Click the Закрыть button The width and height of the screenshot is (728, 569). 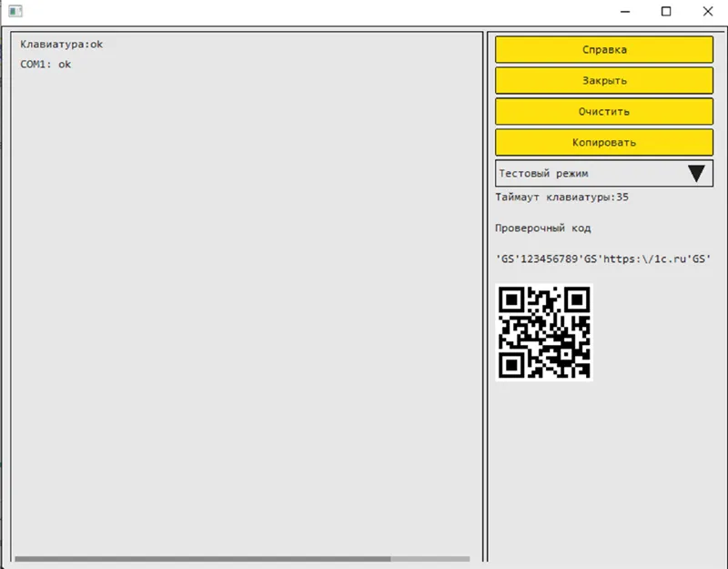click(x=604, y=80)
